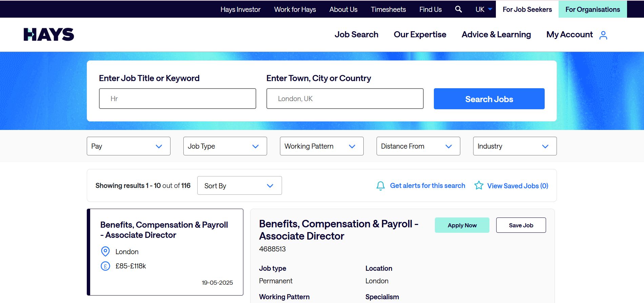Click the Save Job button
This screenshot has height=303, width=644.
pyautogui.click(x=521, y=225)
